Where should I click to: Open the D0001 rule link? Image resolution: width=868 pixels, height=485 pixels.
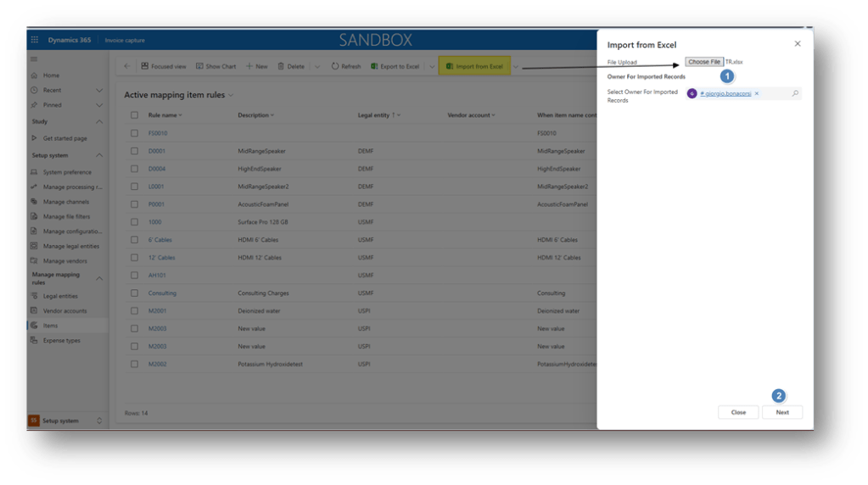click(x=157, y=151)
